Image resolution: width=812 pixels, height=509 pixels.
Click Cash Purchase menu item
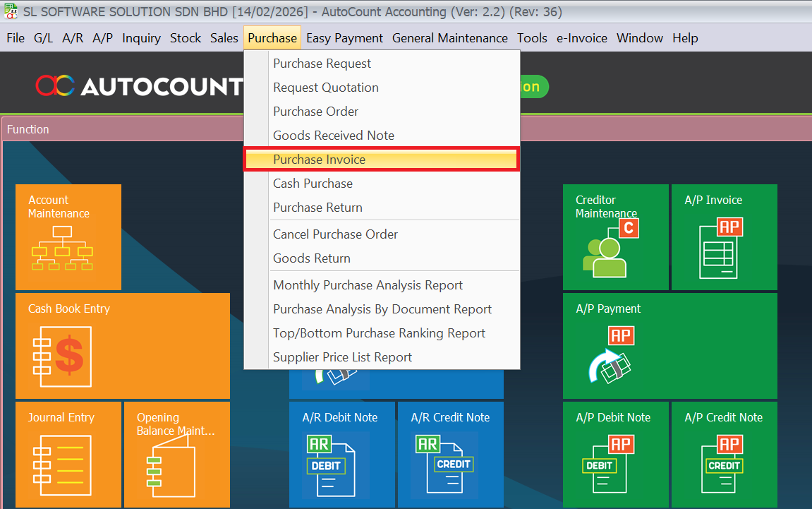pyautogui.click(x=313, y=184)
